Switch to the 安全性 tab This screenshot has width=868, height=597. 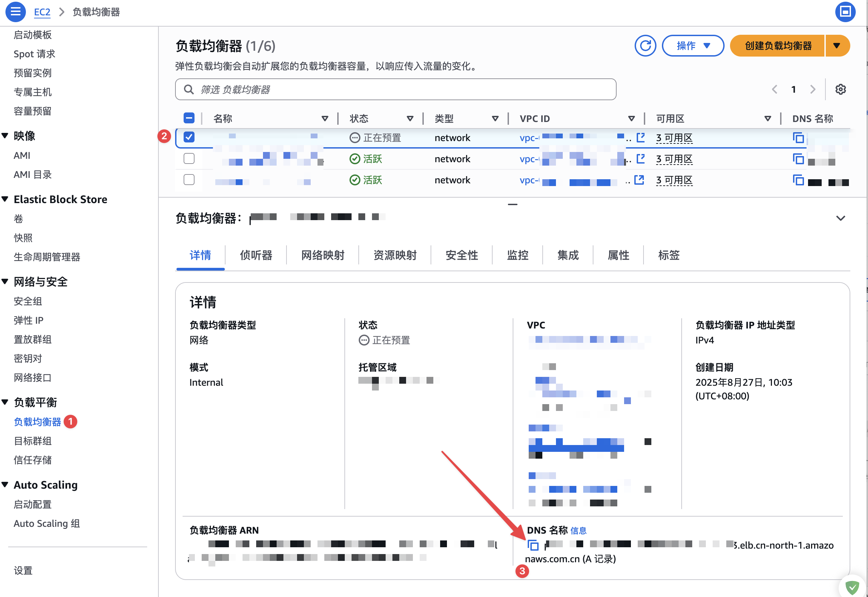(x=462, y=255)
